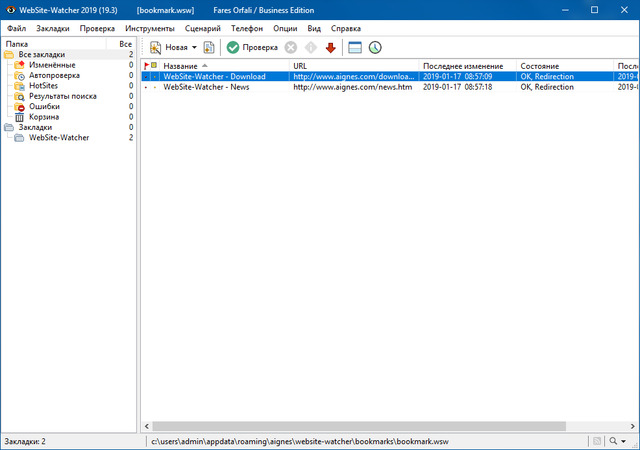The width and height of the screenshot is (640, 450).
Task: Select the Ошибки error folder icon
Action: pos(21,107)
